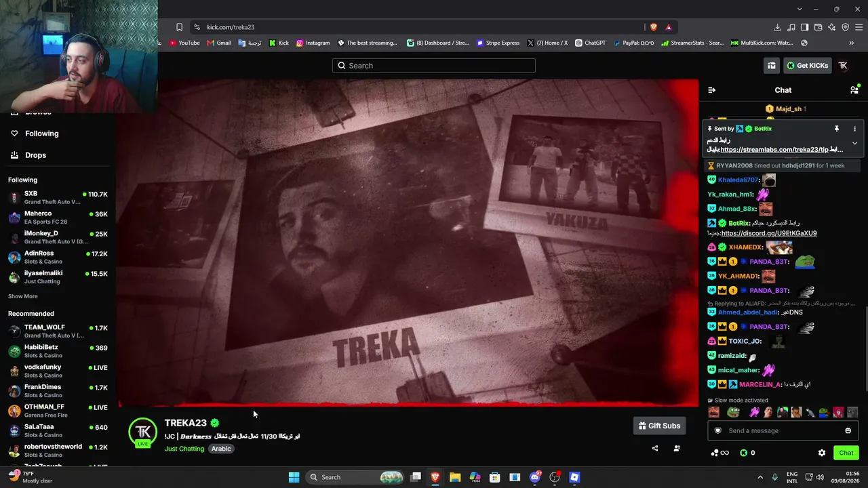Open pinned message three-dot options
The width and height of the screenshot is (868, 488).
click(854, 129)
